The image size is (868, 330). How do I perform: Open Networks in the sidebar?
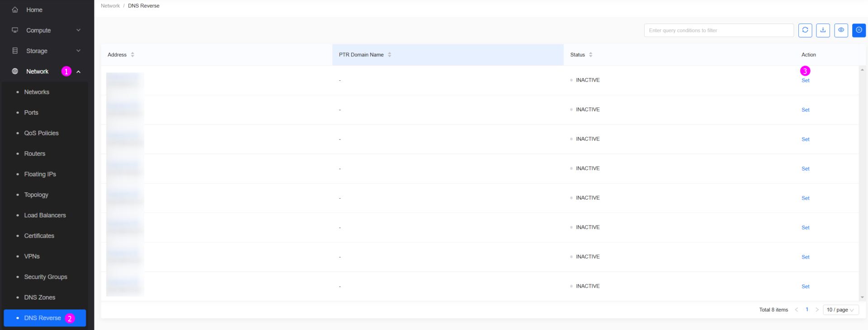[x=37, y=92]
